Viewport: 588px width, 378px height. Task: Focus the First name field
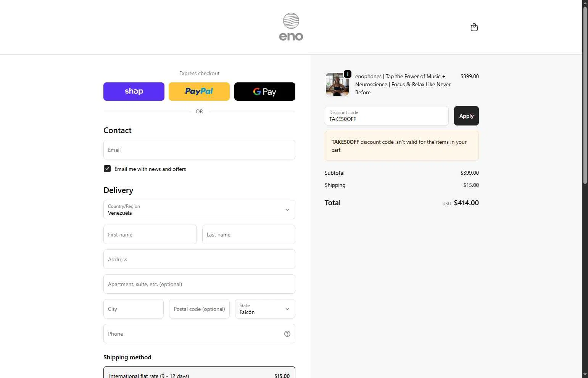click(150, 235)
